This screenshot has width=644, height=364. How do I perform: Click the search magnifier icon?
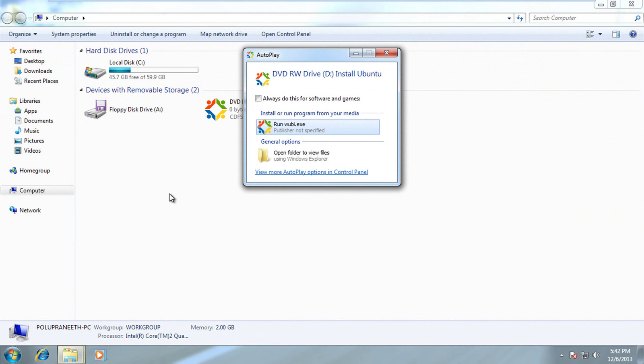(x=637, y=18)
